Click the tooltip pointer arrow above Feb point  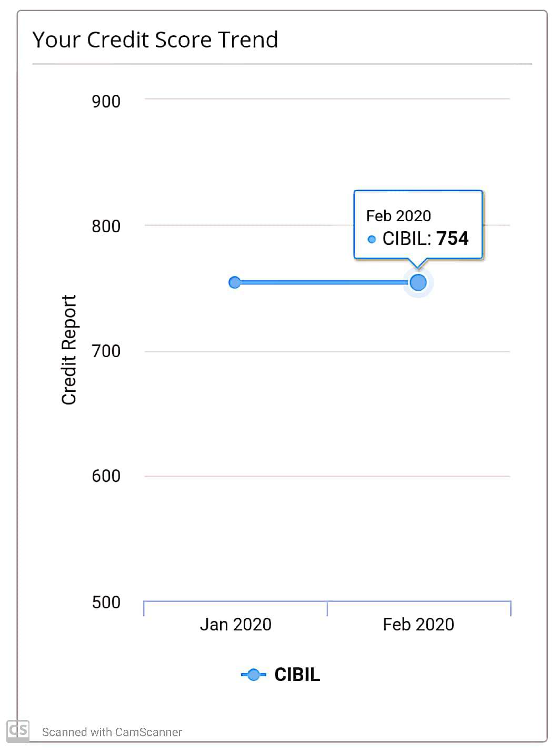click(x=418, y=263)
